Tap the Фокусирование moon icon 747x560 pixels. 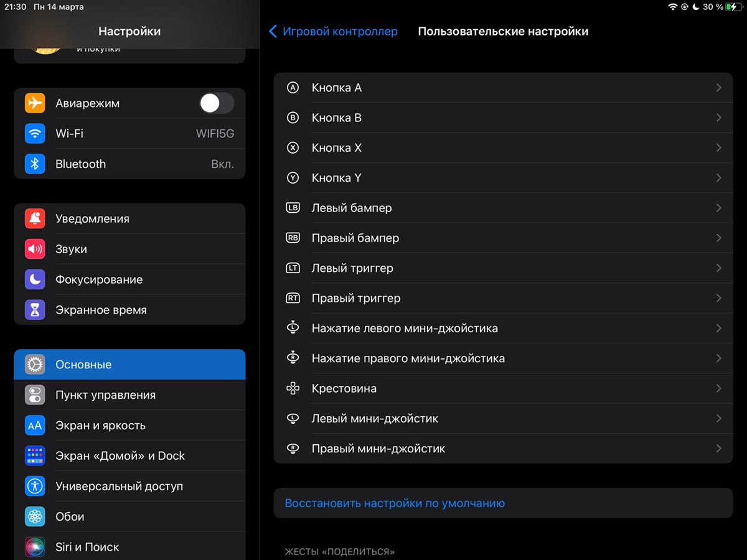(35, 280)
